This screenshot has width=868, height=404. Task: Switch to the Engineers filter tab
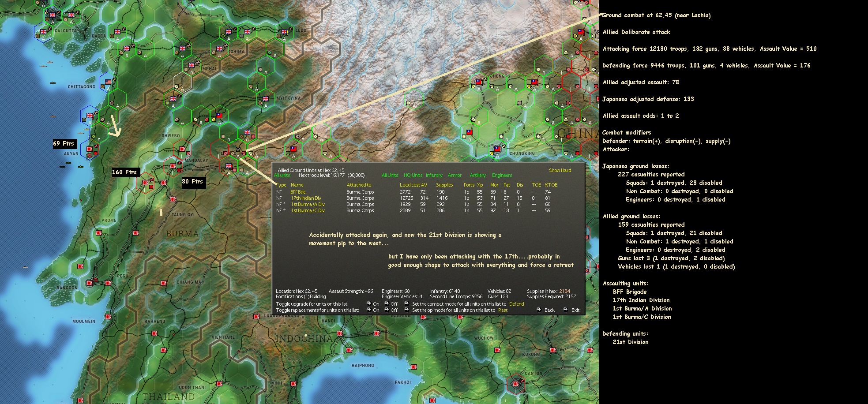502,175
